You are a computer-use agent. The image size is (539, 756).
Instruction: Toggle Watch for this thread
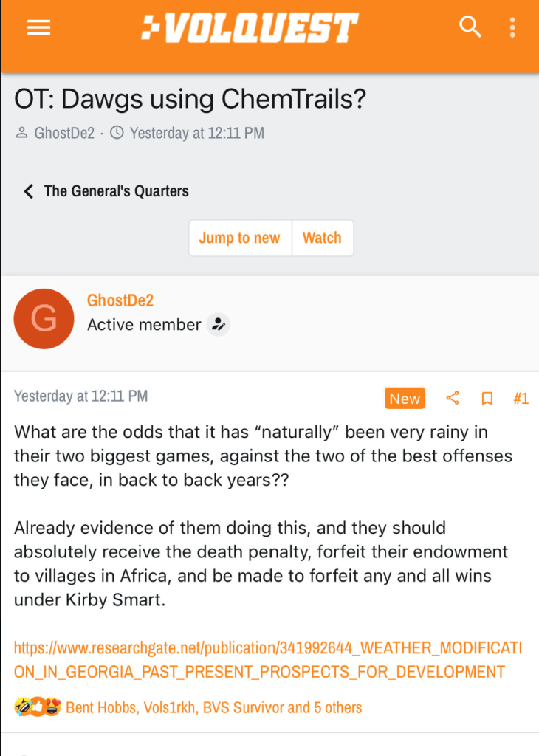point(322,238)
